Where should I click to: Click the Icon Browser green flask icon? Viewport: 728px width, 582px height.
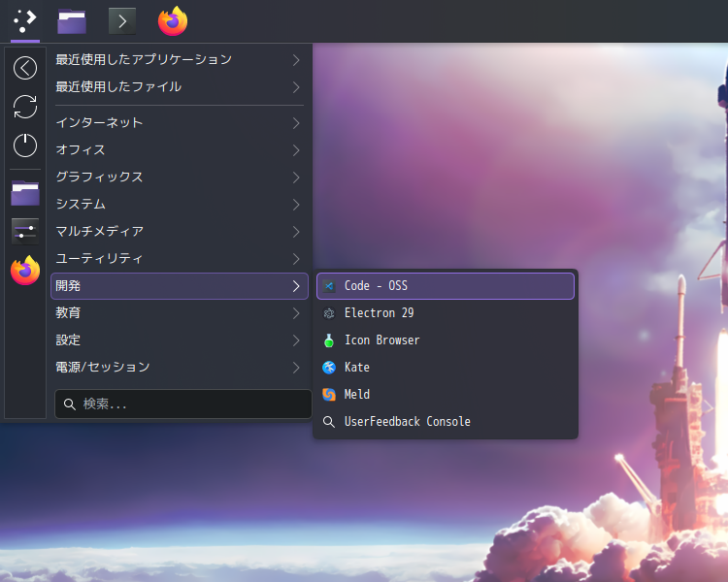(x=329, y=340)
